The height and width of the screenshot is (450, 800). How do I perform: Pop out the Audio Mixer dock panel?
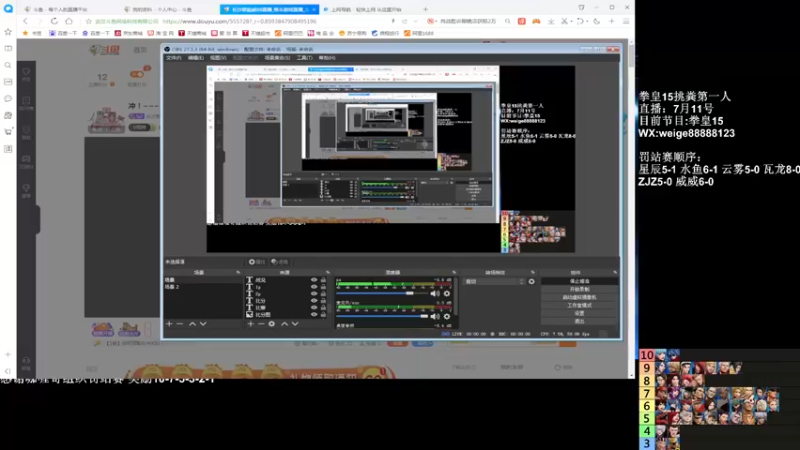point(454,272)
